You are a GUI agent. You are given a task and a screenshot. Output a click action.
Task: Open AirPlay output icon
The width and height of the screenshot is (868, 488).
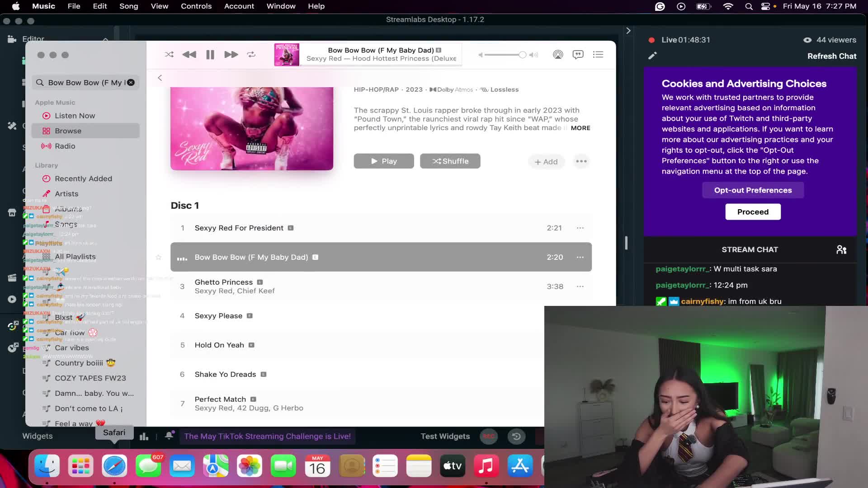(x=558, y=55)
